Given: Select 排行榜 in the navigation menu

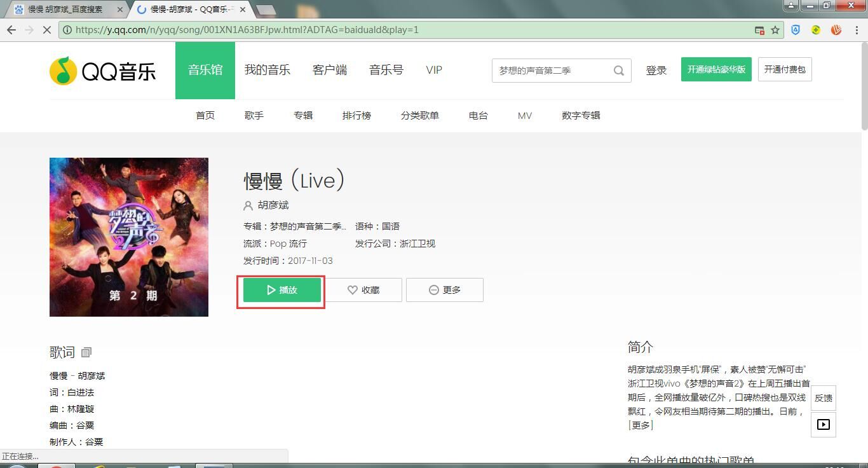Looking at the screenshot, I should pyautogui.click(x=356, y=115).
